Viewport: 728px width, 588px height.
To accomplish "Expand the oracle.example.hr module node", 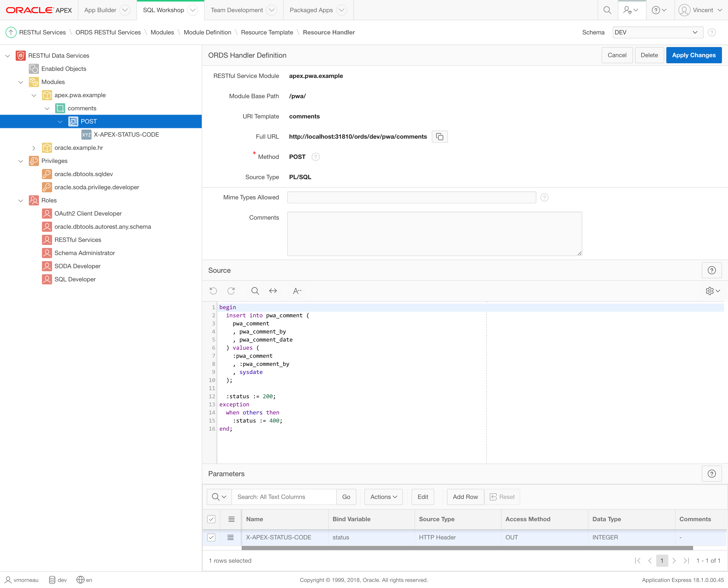I will [34, 148].
